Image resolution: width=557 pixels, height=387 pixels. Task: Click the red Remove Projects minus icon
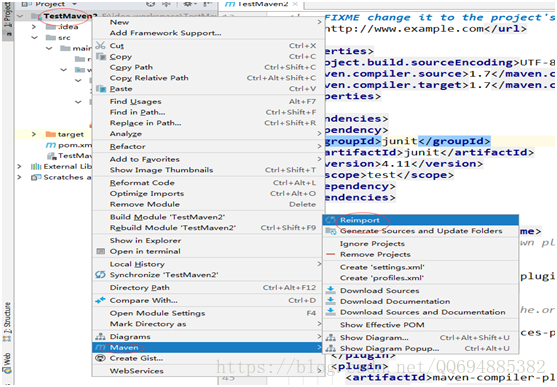pyautogui.click(x=331, y=254)
